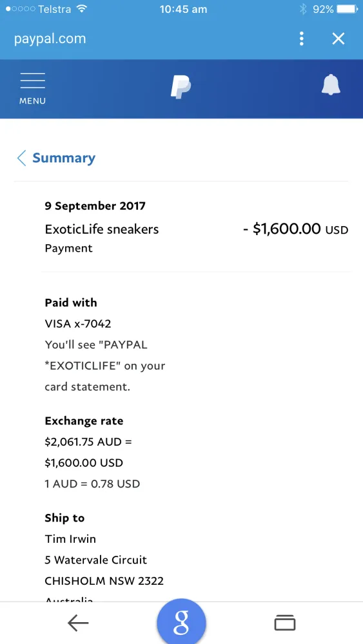Tap the browser back arrow icon
Screen dimensions: 363x644
[x=78, y=623]
